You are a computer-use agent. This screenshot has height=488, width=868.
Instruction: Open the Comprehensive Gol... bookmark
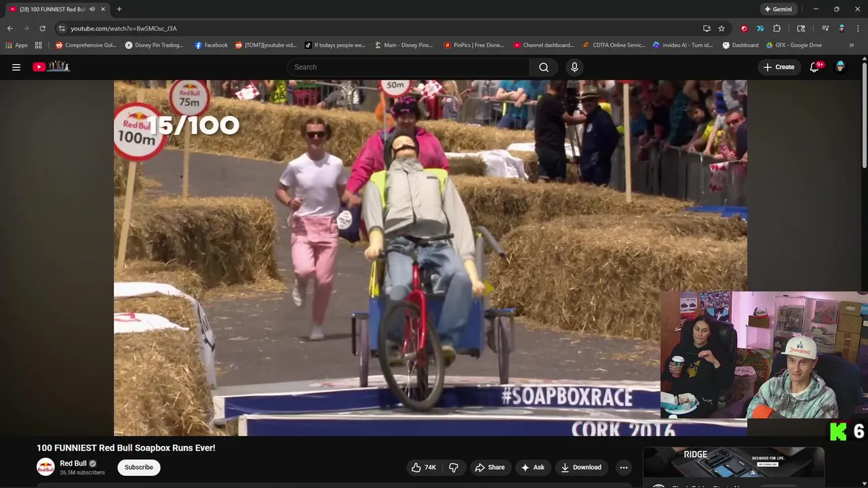click(86, 45)
